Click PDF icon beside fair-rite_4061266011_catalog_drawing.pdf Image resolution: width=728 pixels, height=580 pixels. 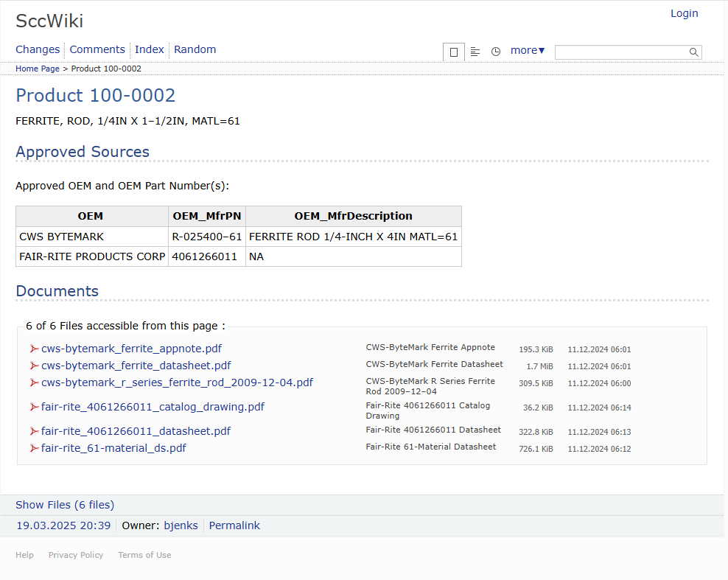(34, 408)
